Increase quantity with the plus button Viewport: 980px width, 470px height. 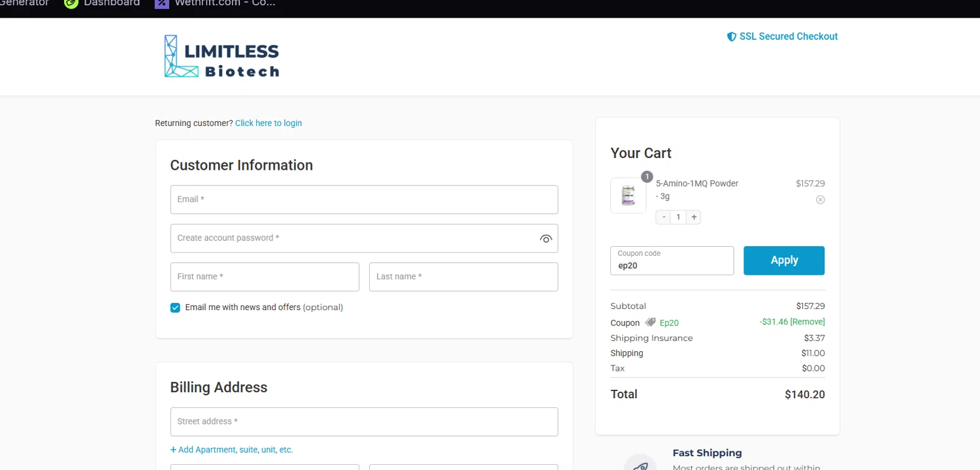694,217
